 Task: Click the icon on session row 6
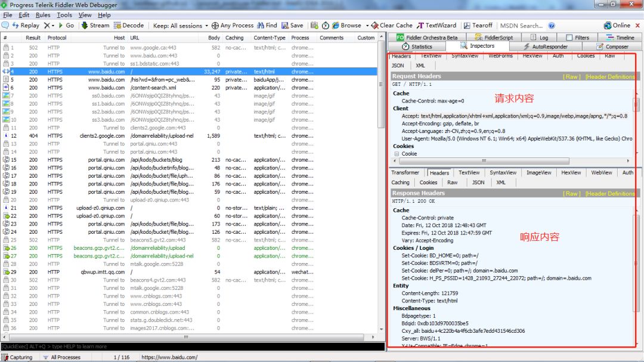tap(6, 88)
